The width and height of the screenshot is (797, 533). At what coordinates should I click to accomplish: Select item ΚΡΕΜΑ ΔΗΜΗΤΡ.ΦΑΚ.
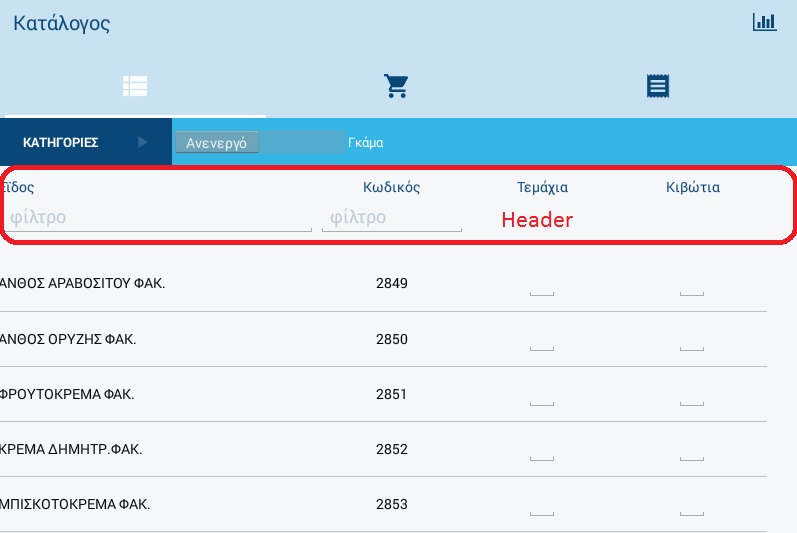point(71,449)
